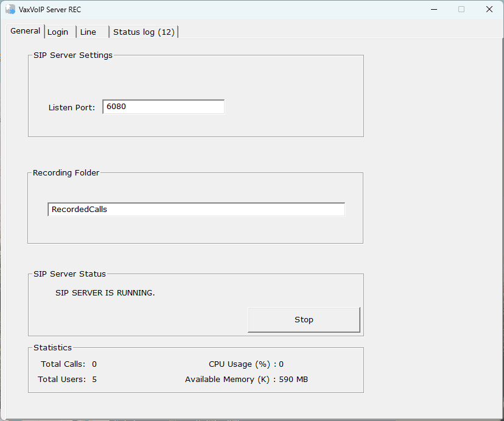The height and width of the screenshot is (421, 504).
Task: Click the Listen Port input field
Action: (x=164, y=107)
